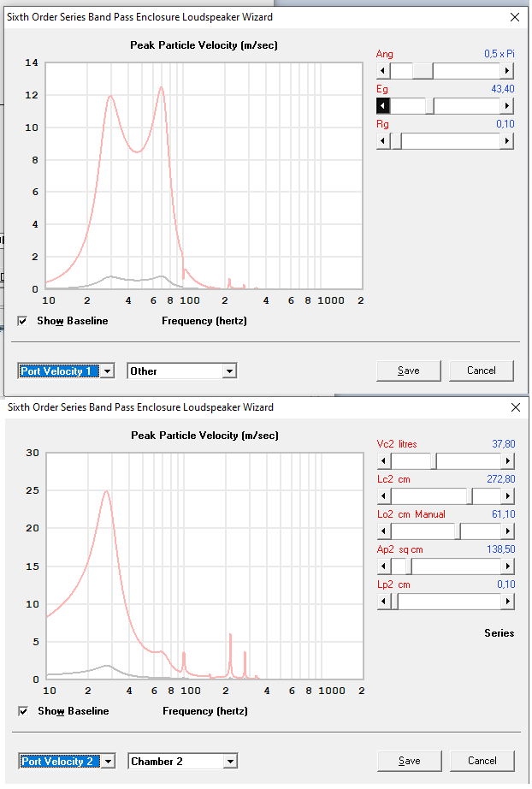Open the Port Velocity 1 dropdown
Viewport: 532px width, 789px height.
pyautogui.click(x=107, y=371)
